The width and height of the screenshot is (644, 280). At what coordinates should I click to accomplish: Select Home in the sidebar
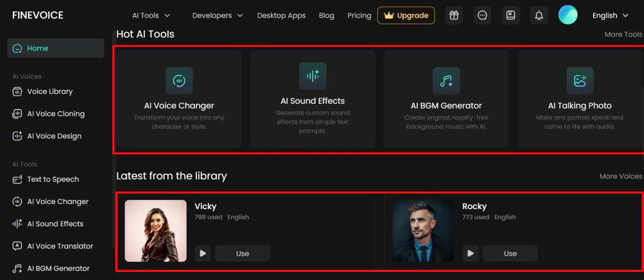[56, 48]
